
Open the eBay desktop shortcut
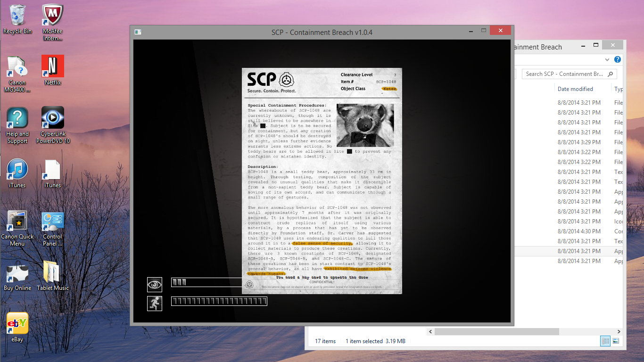click(x=17, y=324)
